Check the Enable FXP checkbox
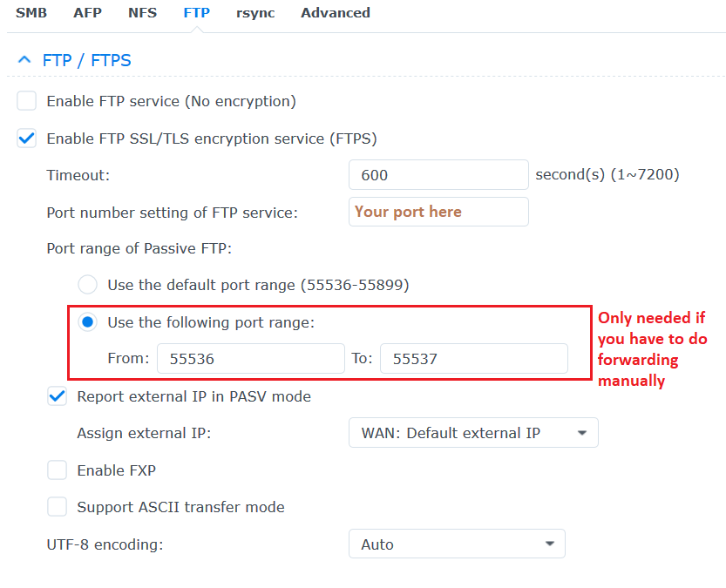The image size is (726, 588). pos(57,470)
